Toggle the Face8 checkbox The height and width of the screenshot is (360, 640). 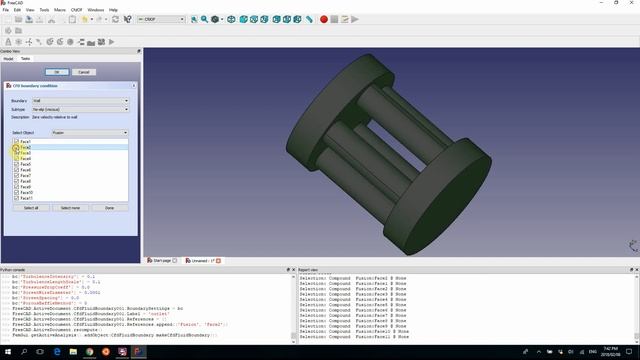17,181
